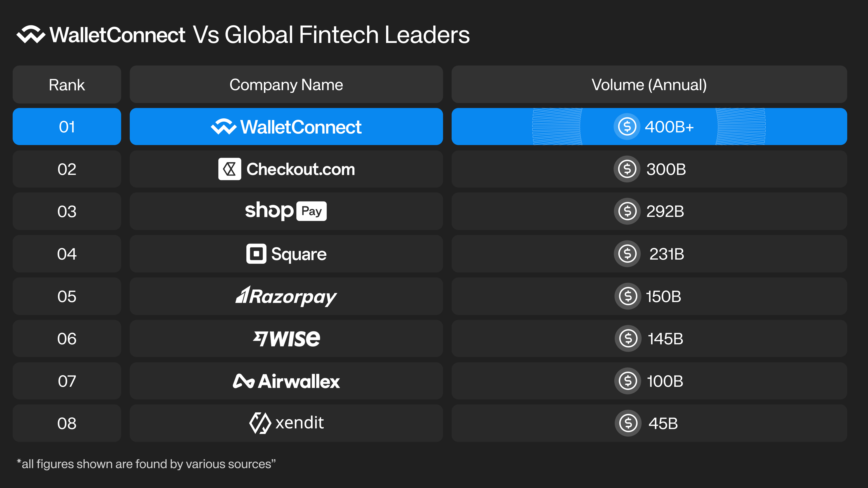Click the dollar coin icon beside 300B
The image size is (868, 488).
[x=627, y=169]
